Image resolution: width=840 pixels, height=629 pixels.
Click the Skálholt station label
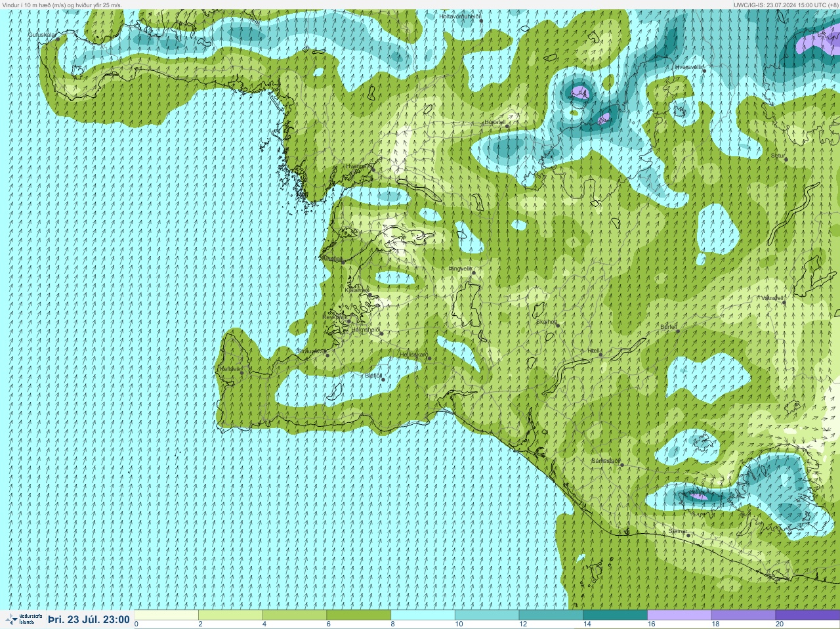click(x=547, y=322)
